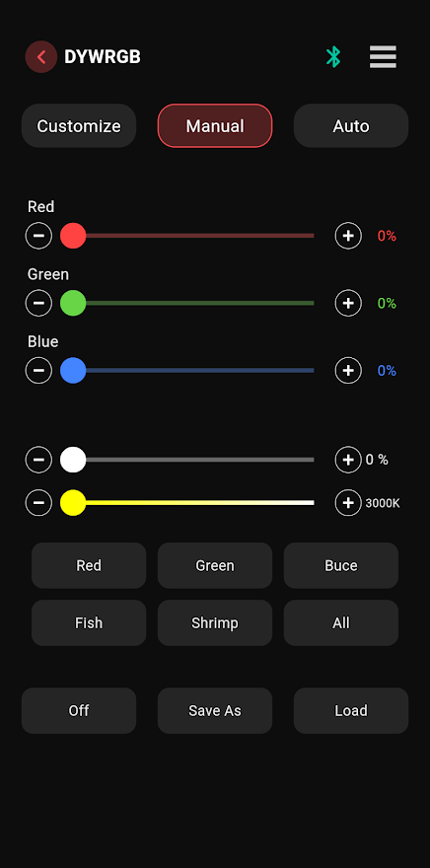This screenshot has height=868, width=430.
Task: Decrease Red with its minus icon
Action: [x=38, y=236]
